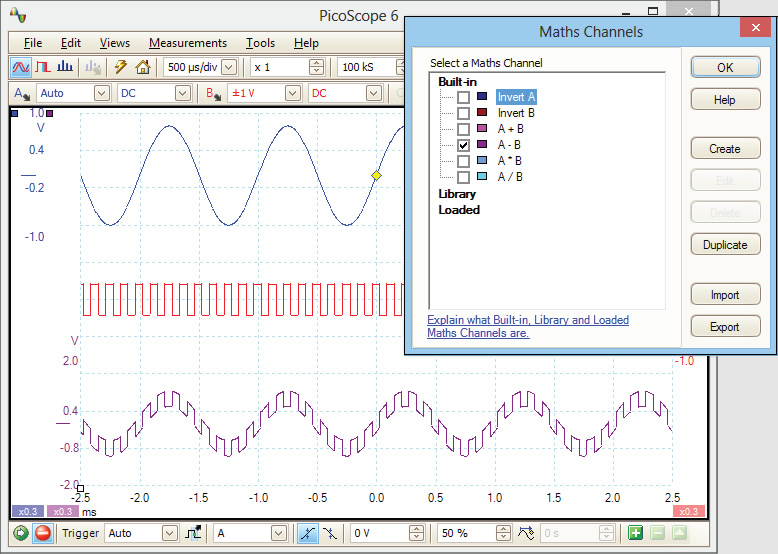Click the Help button in dialog
The image size is (778, 554).
click(x=725, y=100)
